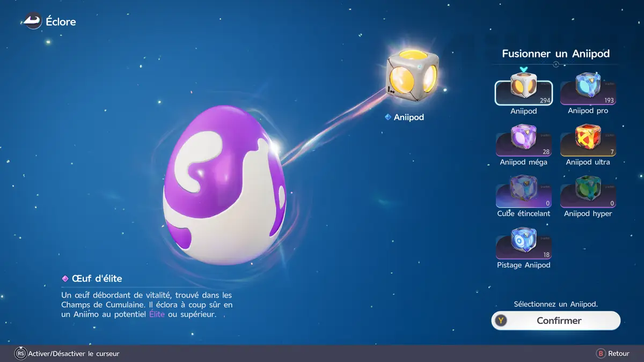Select the green Aniipod hyper cube
This screenshot has width=644, height=362.
coord(588,192)
